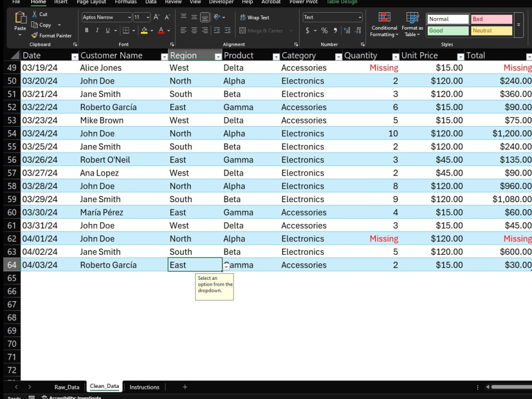
Task: Open the Region column filter dropdown
Action: 218,57
